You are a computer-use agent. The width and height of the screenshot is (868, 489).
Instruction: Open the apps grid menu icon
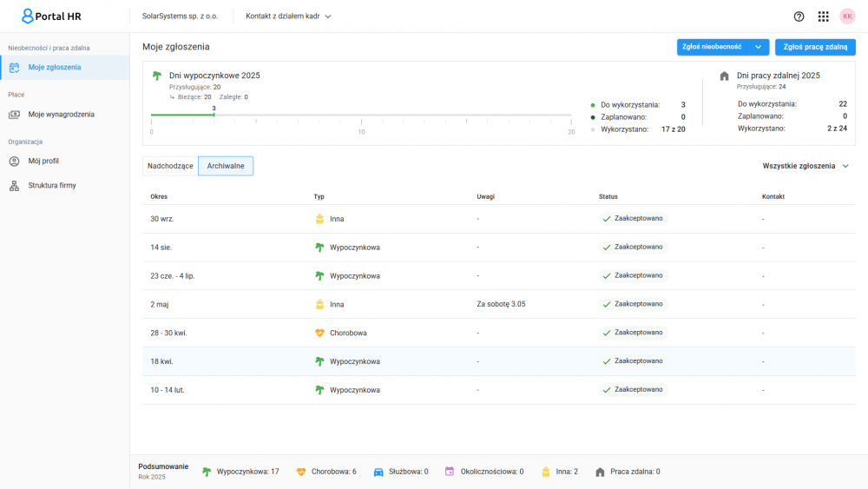tap(823, 17)
